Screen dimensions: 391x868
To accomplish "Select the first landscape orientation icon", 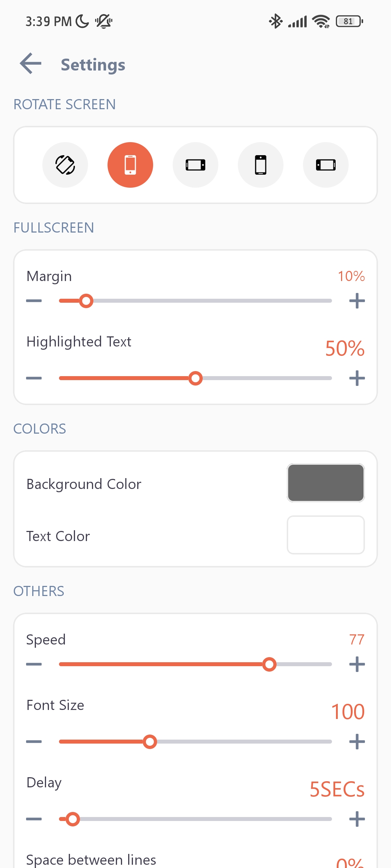I will [195, 165].
